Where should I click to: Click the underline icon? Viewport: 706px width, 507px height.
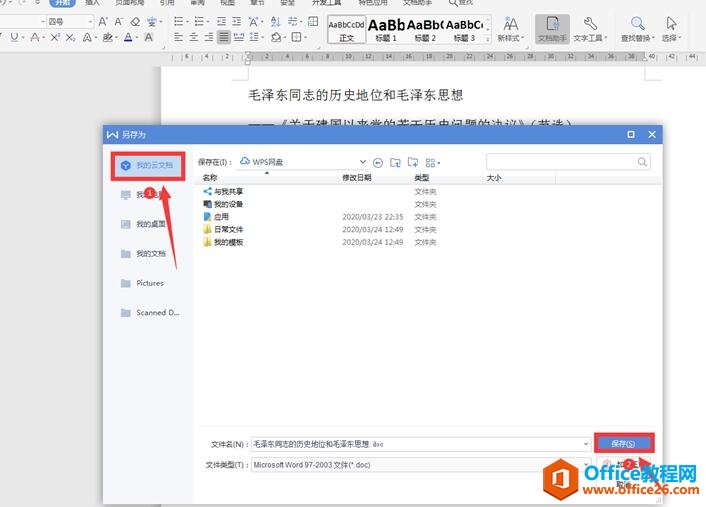(x=14, y=37)
